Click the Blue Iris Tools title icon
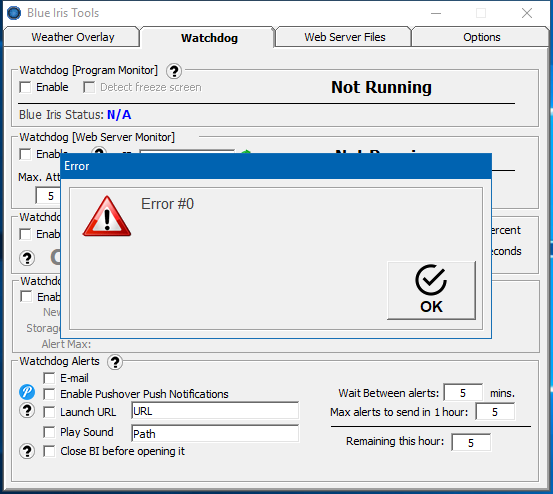This screenshot has height=494, width=553. pos(14,13)
